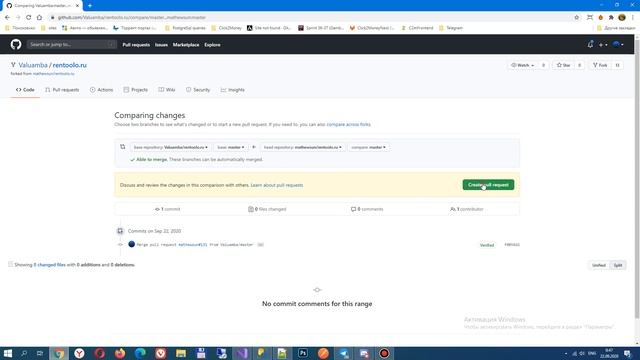640x360 pixels.
Task: Open the forked-from source repository link
Action: pyautogui.click(x=53, y=74)
